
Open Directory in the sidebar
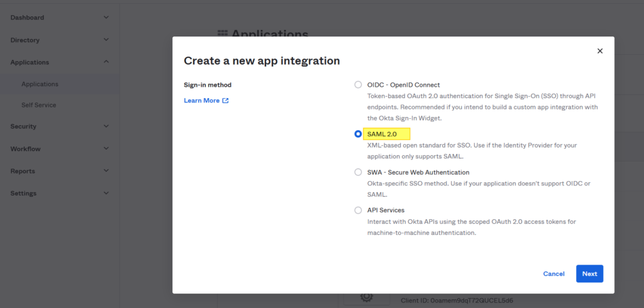click(x=25, y=40)
